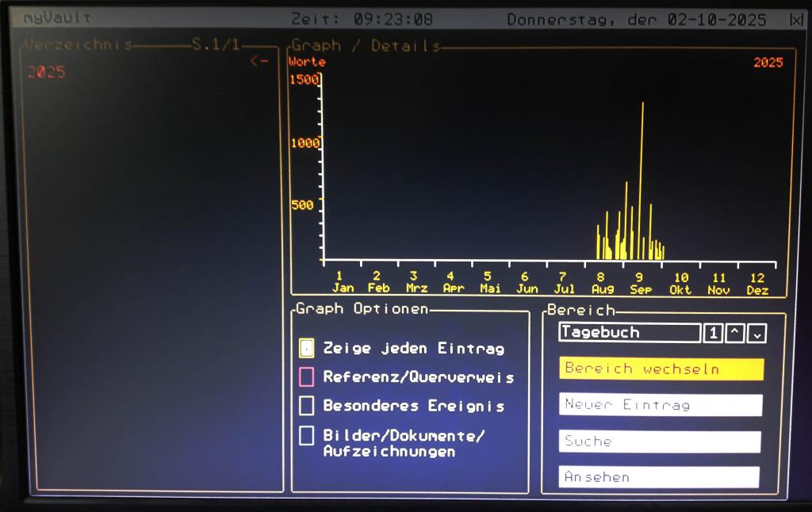This screenshot has width=812, height=512.
Task: Create entry with Neuer Eintrag button
Action: pos(661,405)
